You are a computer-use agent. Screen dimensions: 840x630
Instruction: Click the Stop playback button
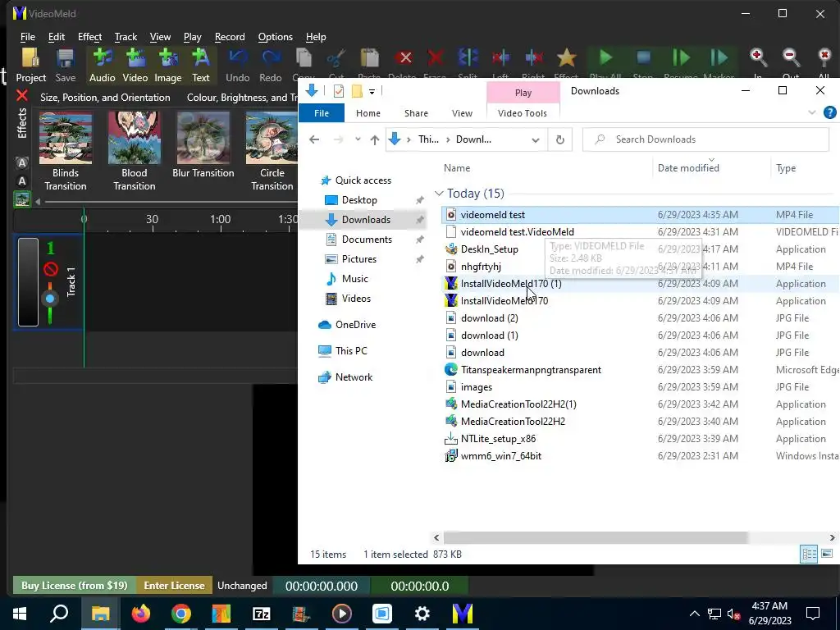[x=643, y=58]
